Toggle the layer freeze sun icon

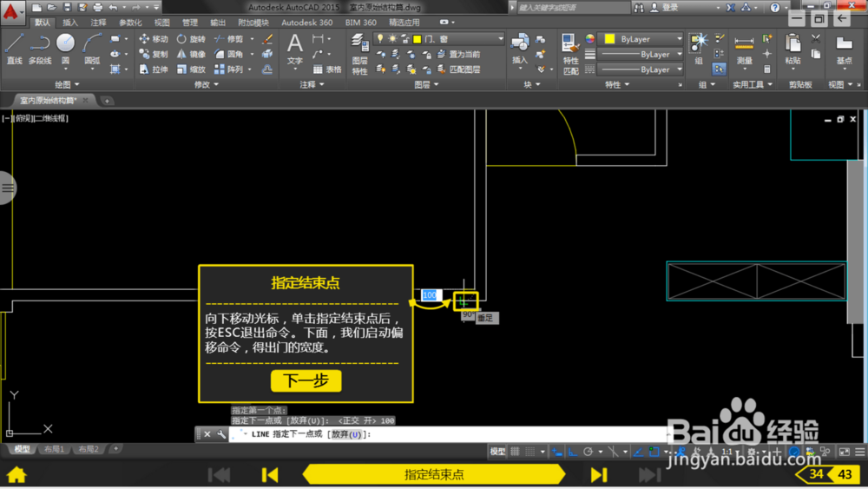pyautogui.click(x=392, y=39)
